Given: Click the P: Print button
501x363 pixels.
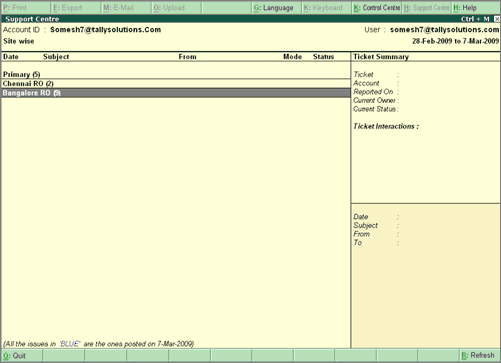Looking at the screenshot, I should [x=26, y=8].
